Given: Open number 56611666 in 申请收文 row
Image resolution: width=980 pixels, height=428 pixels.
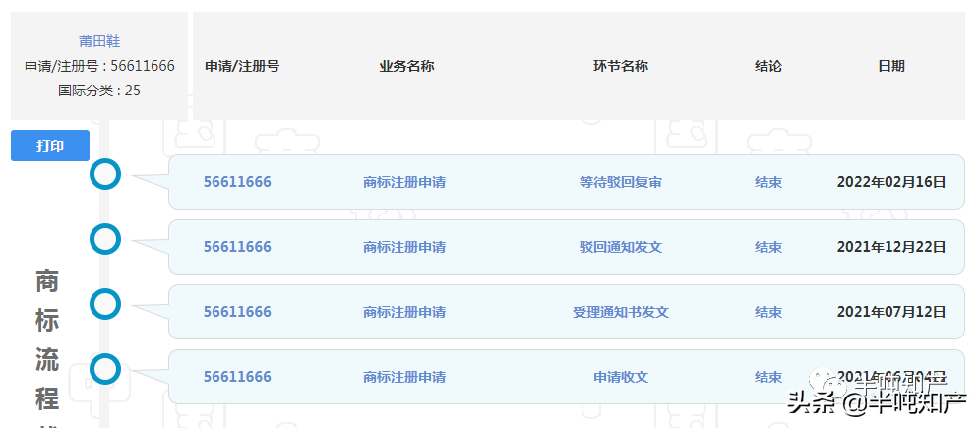Looking at the screenshot, I should point(237,377).
